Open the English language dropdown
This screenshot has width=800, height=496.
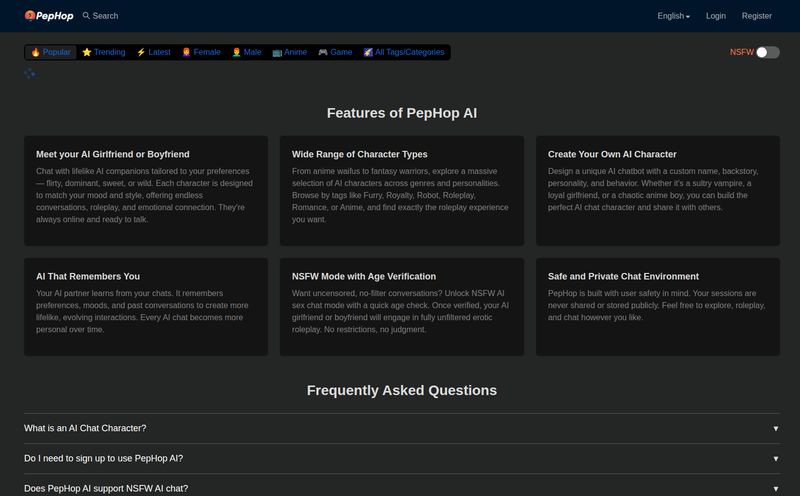(x=673, y=16)
